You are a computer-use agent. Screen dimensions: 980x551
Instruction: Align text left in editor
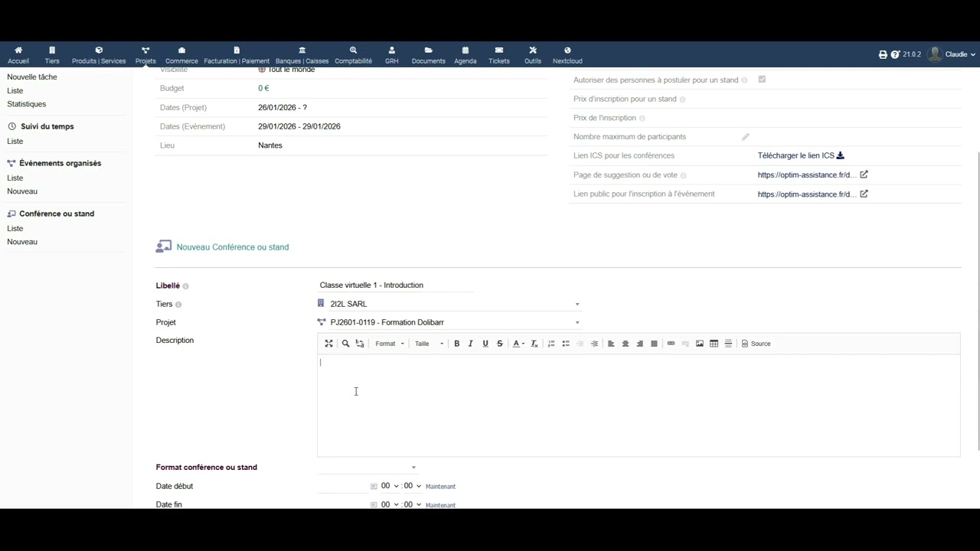611,344
